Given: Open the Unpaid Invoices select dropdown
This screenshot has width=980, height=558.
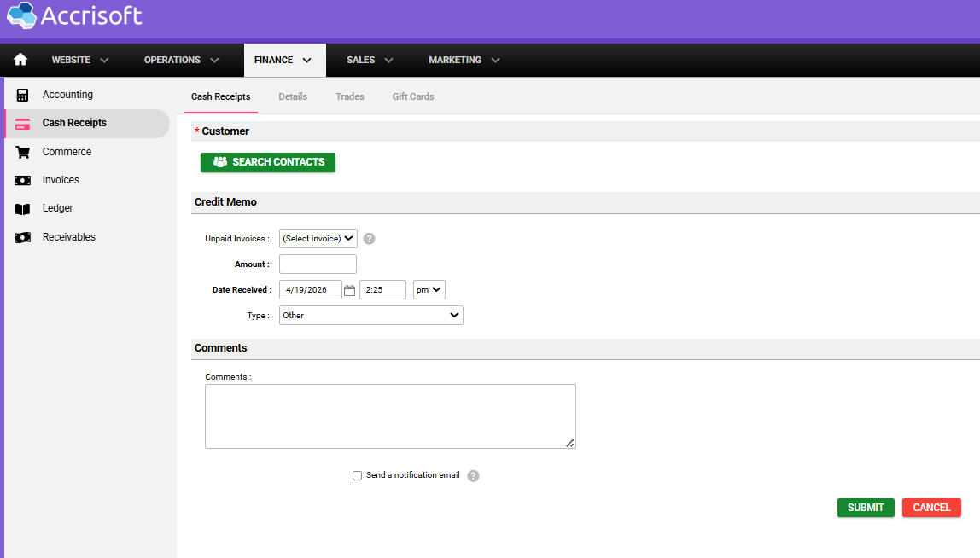Looking at the screenshot, I should pos(318,239).
